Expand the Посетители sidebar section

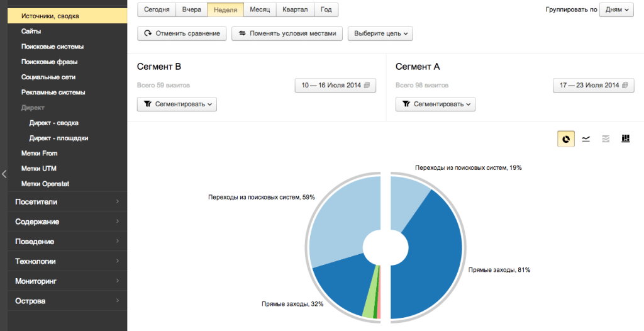pos(64,202)
